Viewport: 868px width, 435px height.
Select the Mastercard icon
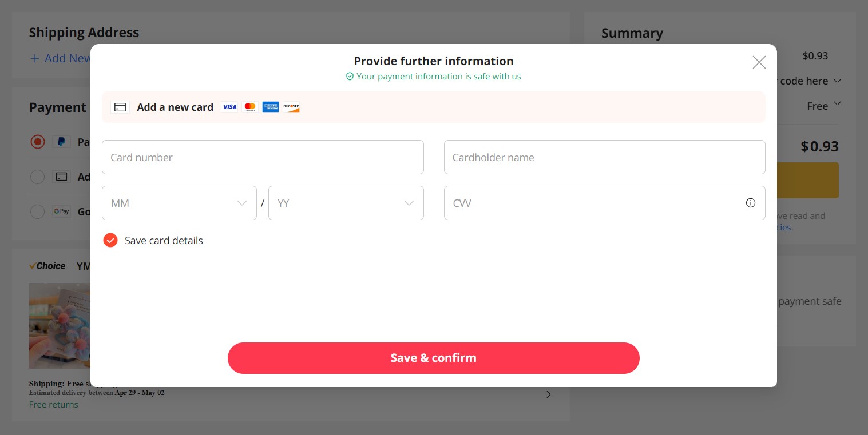[x=250, y=107]
